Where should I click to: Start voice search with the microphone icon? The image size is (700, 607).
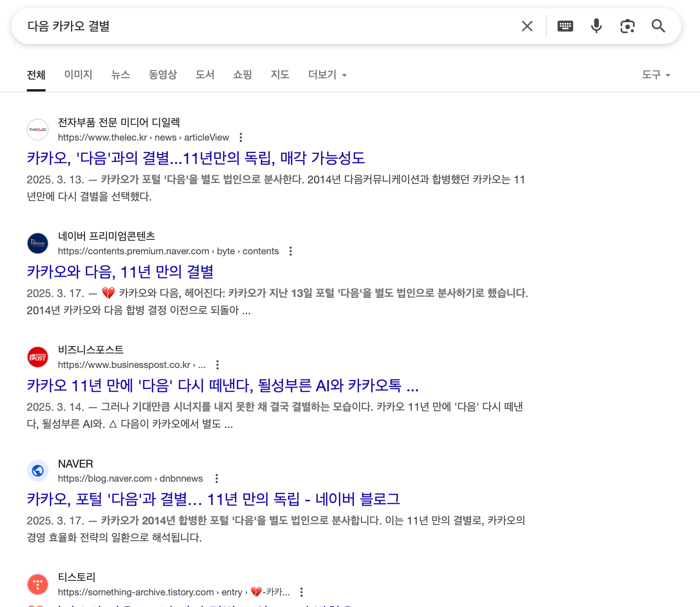[x=596, y=26]
